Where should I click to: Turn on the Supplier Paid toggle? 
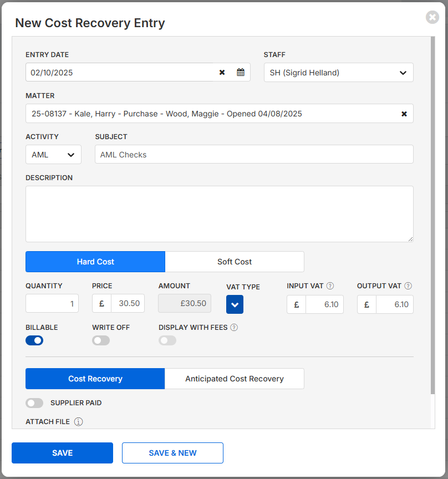click(34, 403)
